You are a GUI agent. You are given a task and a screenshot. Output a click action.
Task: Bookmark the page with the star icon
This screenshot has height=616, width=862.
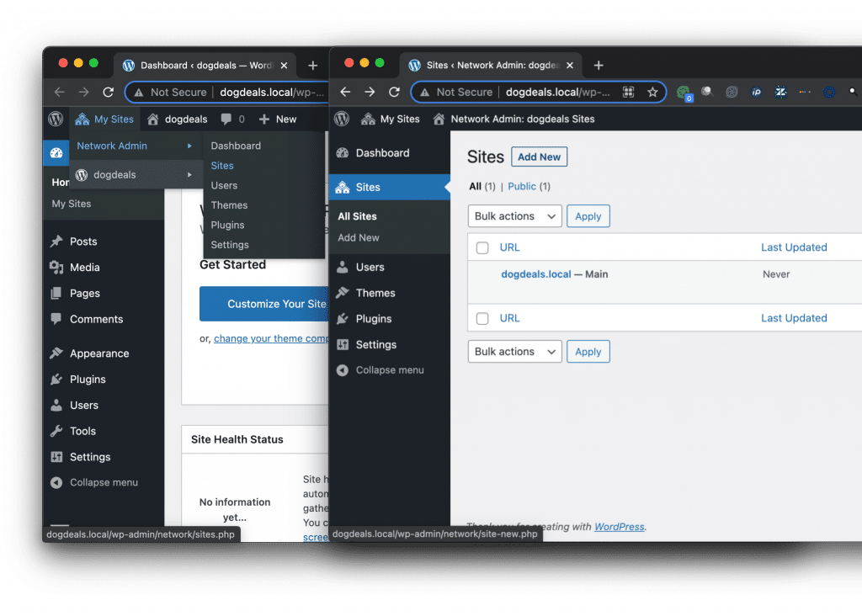pyautogui.click(x=652, y=93)
